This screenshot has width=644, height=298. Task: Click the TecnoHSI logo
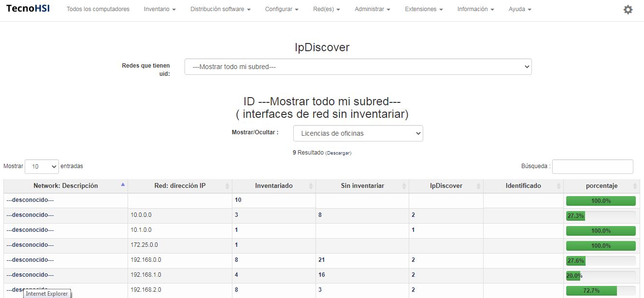tap(28, 9)
